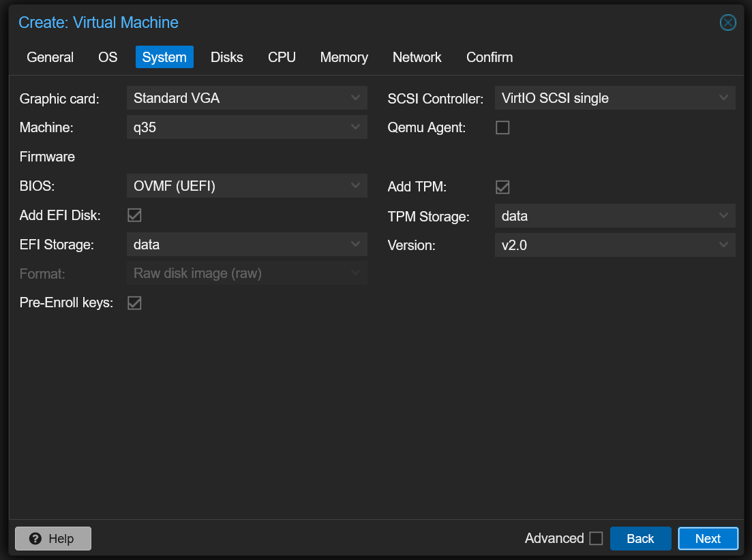Click the q35 machine field

[x=247, y=127]
